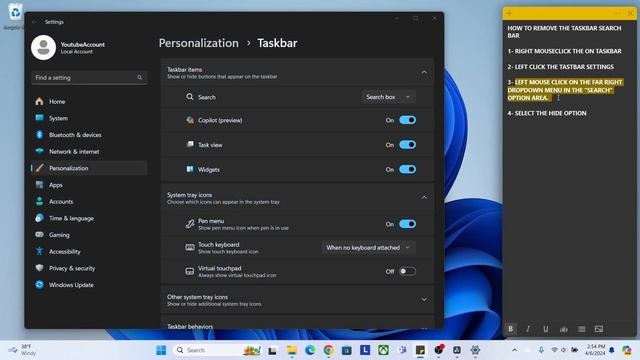Click the search magnifier in Find a setting
The image size is (640, 360).
(x=140, y=78)
